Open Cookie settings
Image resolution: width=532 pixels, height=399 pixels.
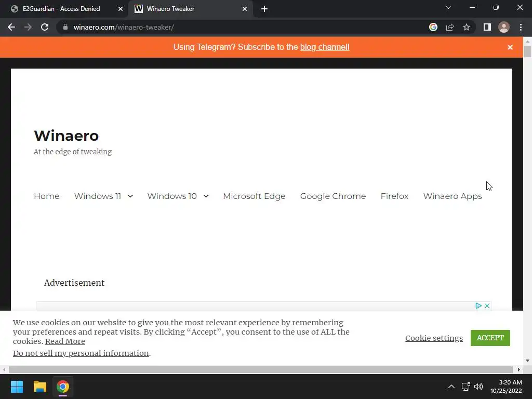434,338
